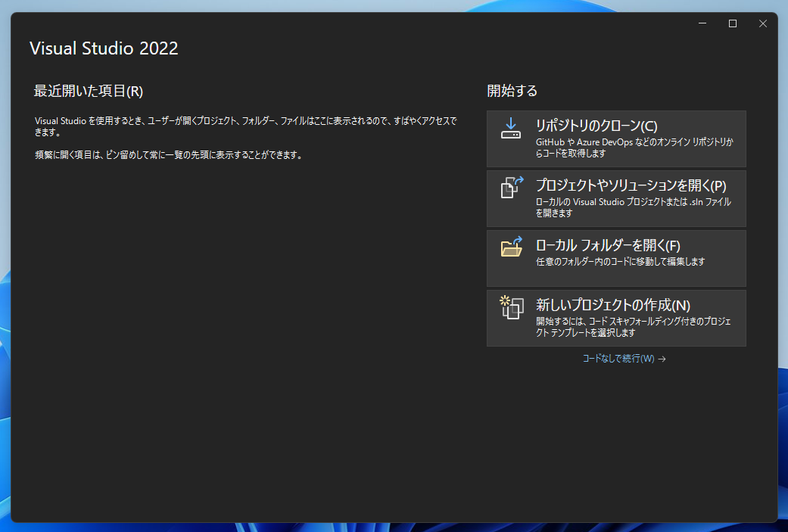The width and height of the screenshot is (788, 532).
Task: Click the maximize icon on the title bar
Action: (732, 23)
